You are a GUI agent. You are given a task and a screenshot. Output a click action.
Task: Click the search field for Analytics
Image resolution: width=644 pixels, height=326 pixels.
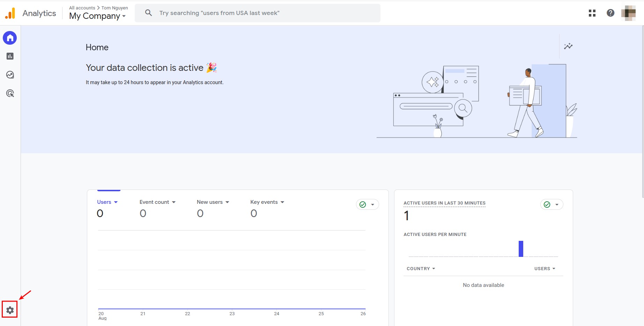258,13
